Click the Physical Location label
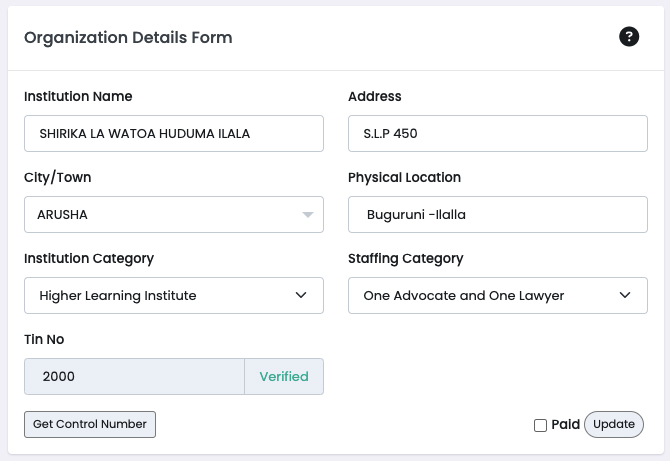Viewport: 670px width, 461px height. pos(404,177)
